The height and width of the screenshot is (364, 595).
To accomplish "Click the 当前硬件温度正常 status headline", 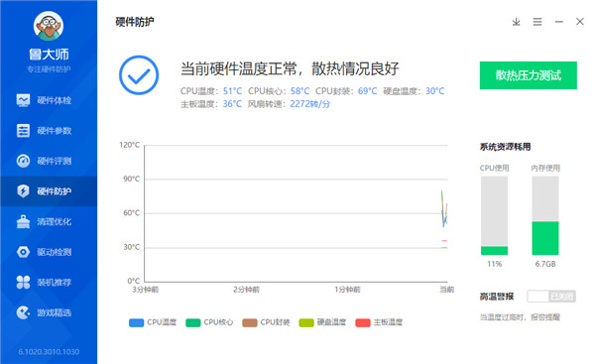I will 290,68.
